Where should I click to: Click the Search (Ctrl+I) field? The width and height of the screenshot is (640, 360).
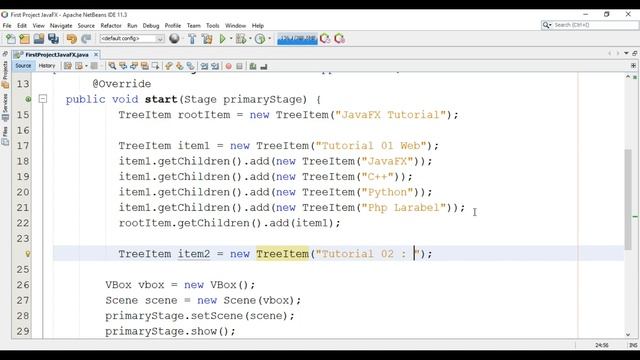590,25
